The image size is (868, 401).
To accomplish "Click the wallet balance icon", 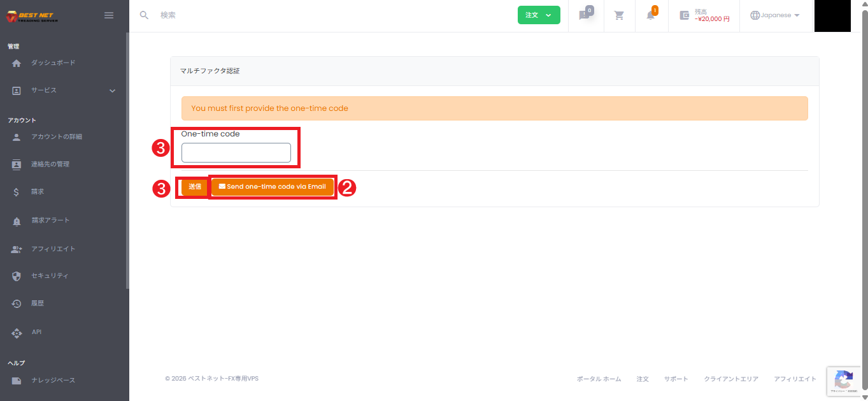I will (x=685, y=15).
